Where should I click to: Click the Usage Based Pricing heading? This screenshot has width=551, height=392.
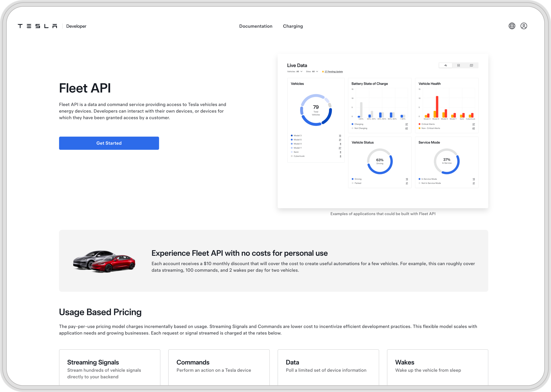(100, 312)
